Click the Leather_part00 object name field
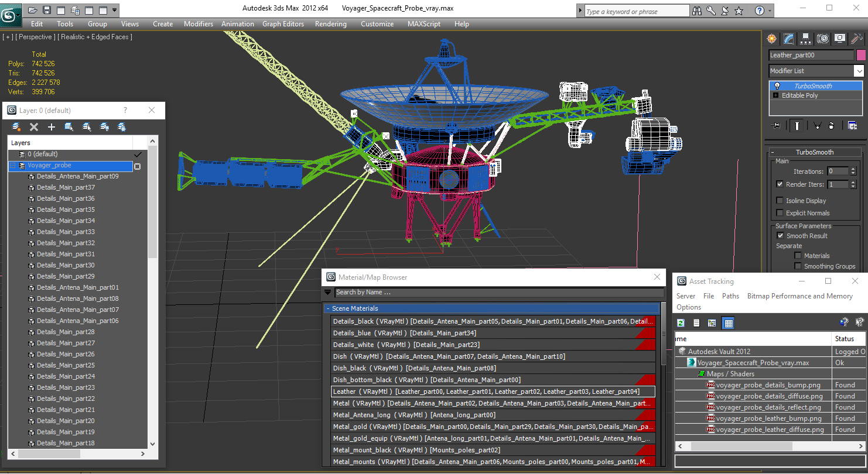This screenshot has width=868, height=474. tap(811, 55)
